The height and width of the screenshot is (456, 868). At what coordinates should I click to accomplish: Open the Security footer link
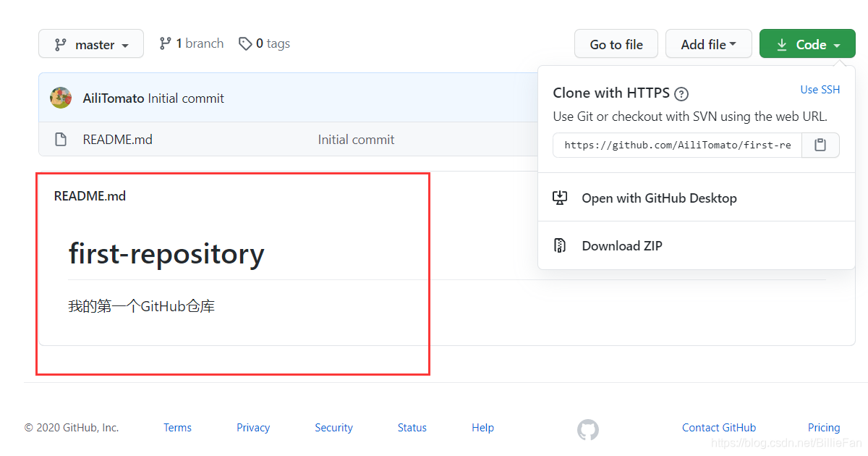coord(333,428)
